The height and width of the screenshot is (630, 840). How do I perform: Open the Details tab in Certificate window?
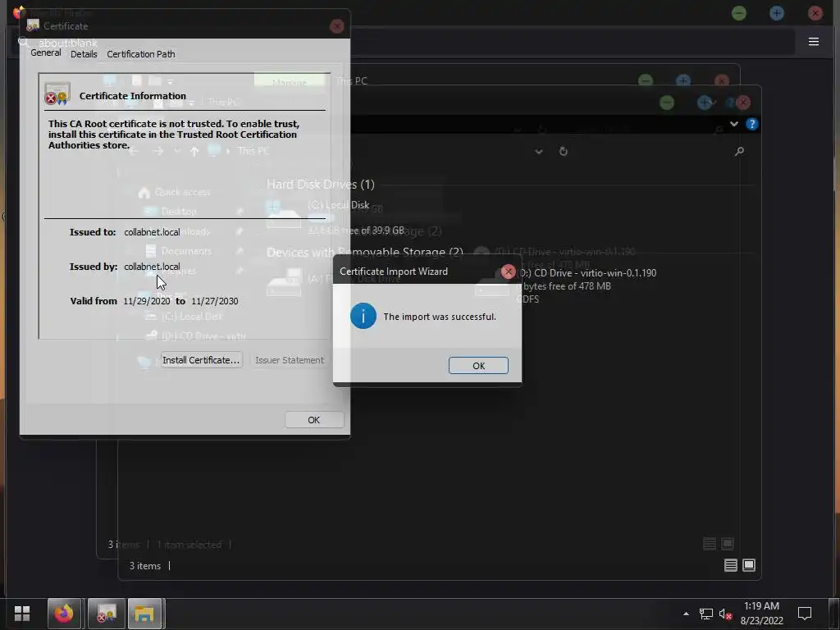point(84,54)
